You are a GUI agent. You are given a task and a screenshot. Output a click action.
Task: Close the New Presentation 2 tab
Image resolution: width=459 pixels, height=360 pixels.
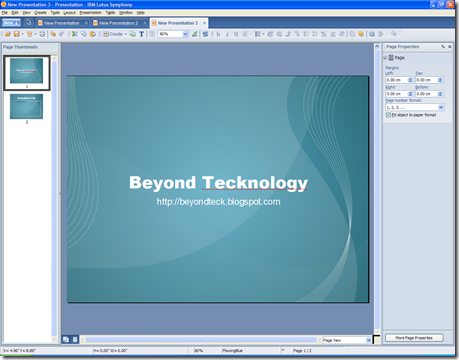click(x=145, y=23)
